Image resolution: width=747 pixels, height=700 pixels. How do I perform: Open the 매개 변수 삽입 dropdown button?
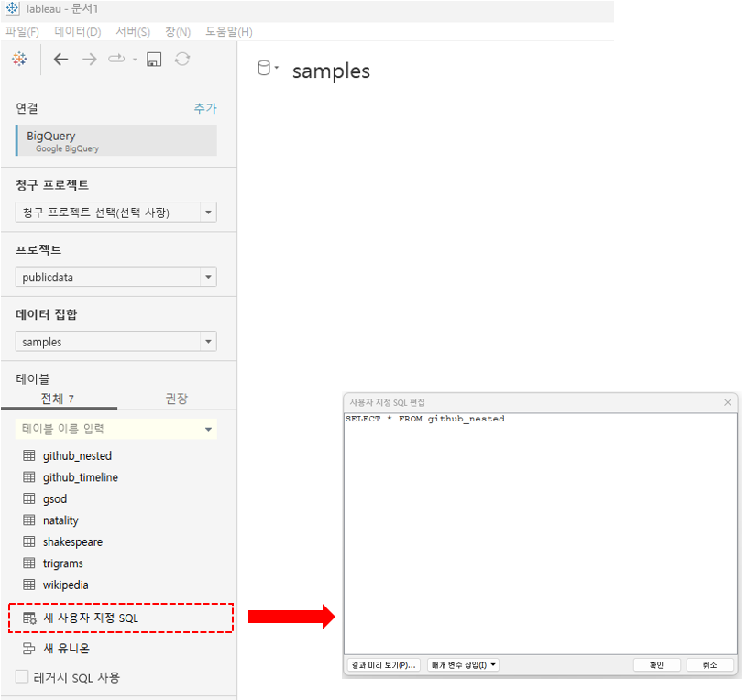point(463,665)
